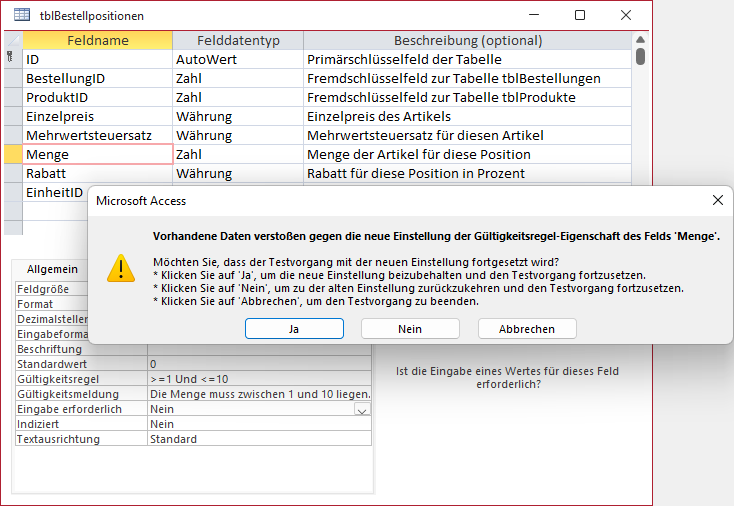Click the 'Gültigkeitsregel' value field
The width and height of the screenshot is (734, 506).
point(258,379)
